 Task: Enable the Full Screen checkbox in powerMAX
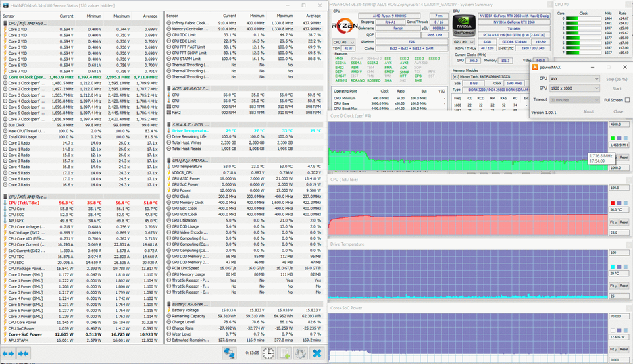[627, 100]
